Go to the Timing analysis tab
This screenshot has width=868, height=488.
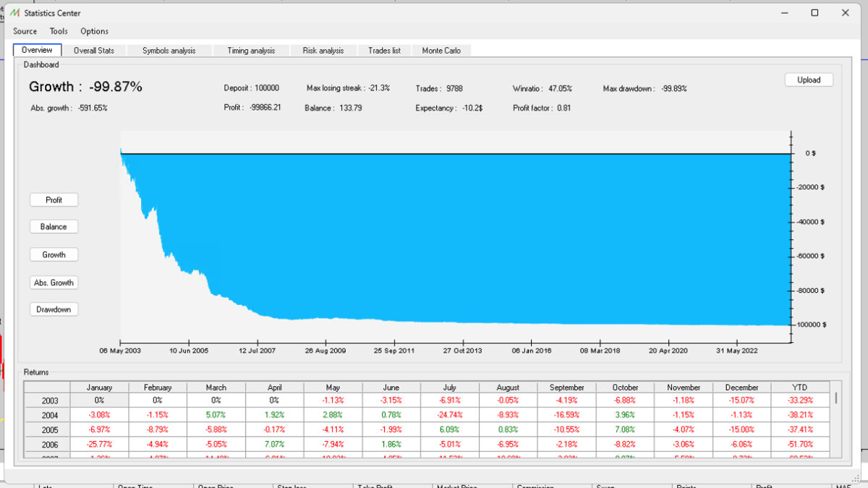tap(251, 51)
